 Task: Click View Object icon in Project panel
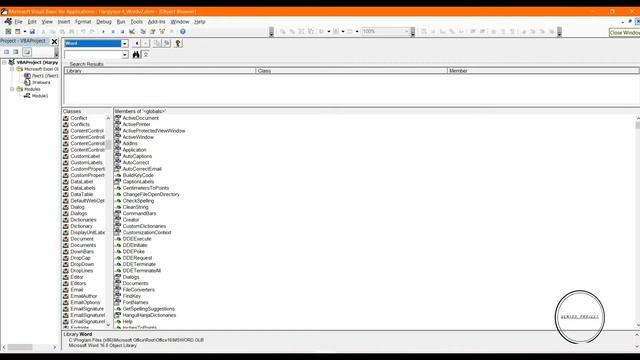16,52
